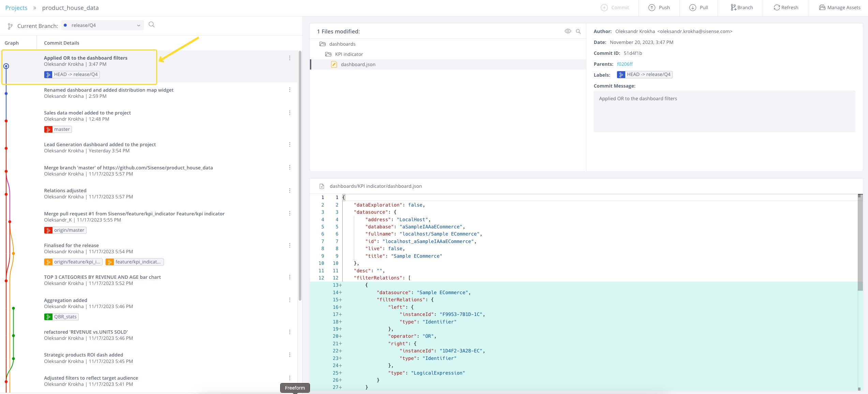
Task: Click the commit list scrollbar
Action: [x=300, y=176]
